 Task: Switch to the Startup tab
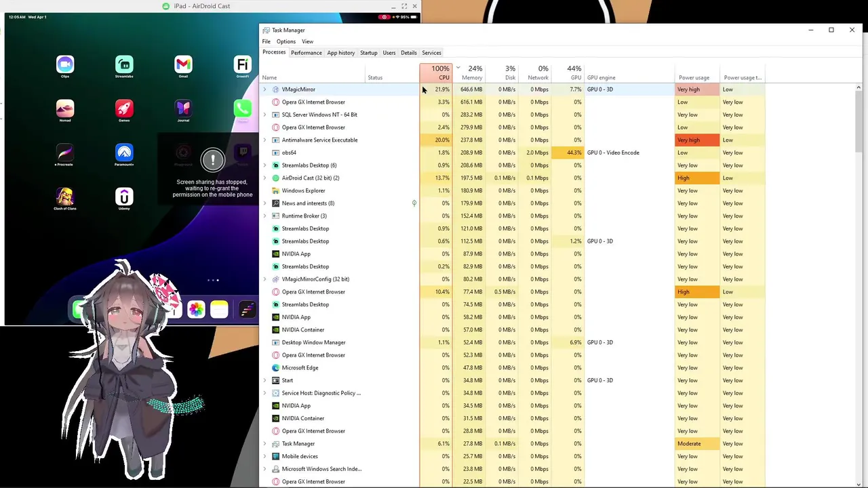[x=369, y=53]
